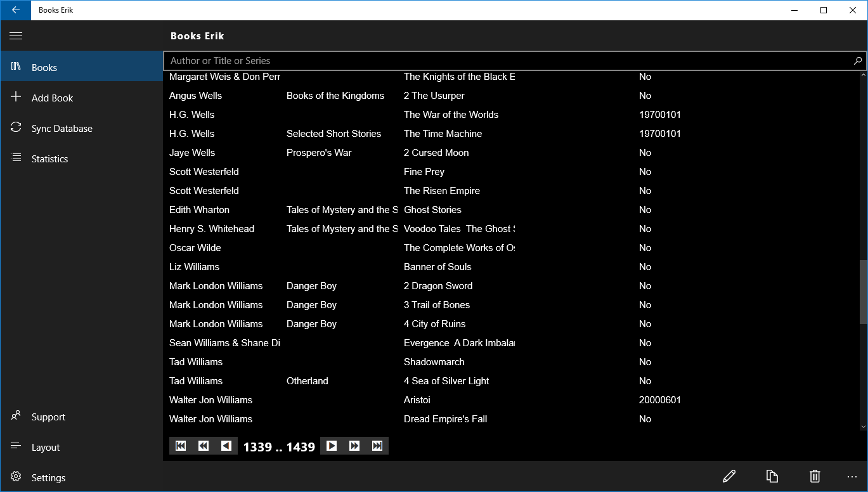The width and height of the screenshot is (868, 492).
Task: Click the page range '1339 .. 1439'
Action: click(x=279, y=447)
